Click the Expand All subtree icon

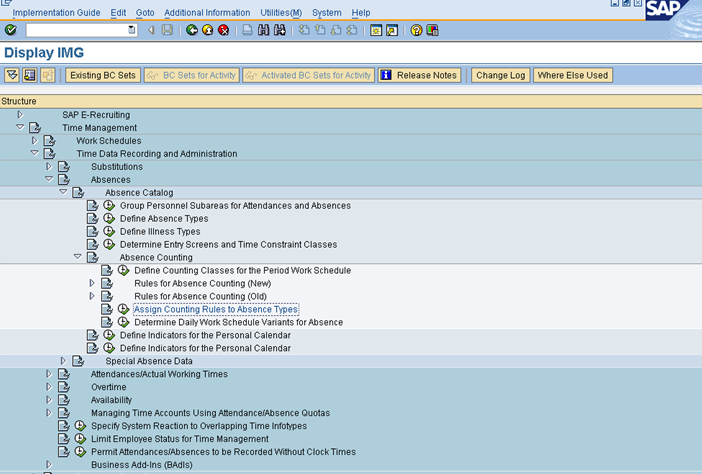pos(12,75)
